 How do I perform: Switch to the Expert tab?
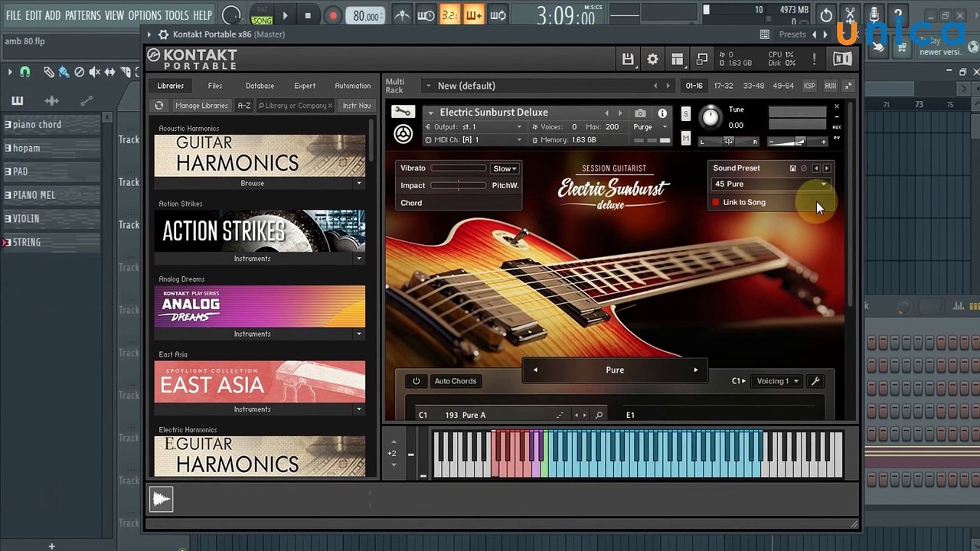305,86
